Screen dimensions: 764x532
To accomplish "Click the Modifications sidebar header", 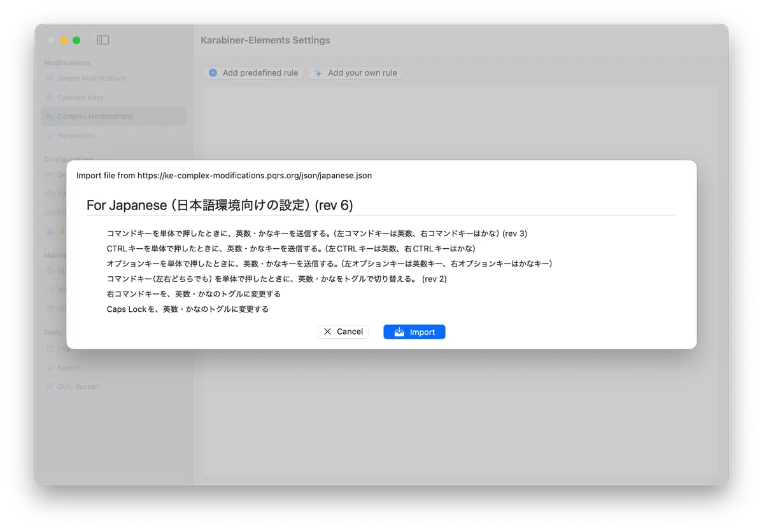I will pyautogui.click(x=67, y=63).
